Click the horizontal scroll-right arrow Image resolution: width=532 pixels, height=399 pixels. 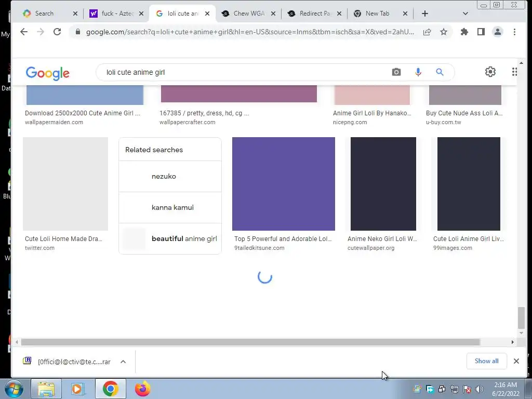coord(513,342)
